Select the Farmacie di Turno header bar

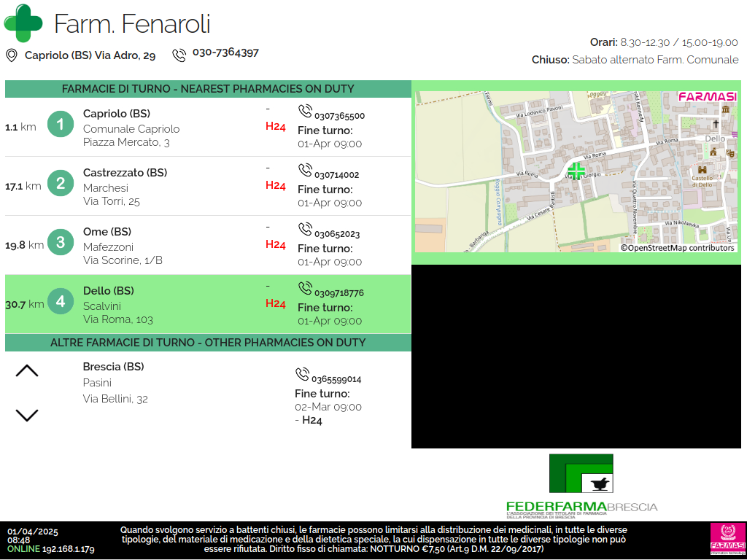pyautogui.click(x=208, y=89)
